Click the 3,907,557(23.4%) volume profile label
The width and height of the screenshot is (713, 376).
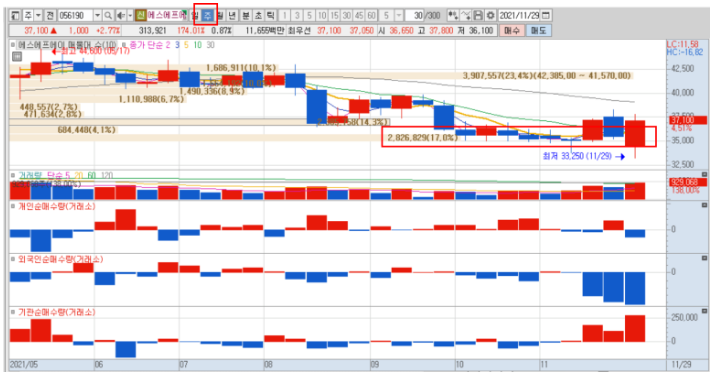(547, 75)
